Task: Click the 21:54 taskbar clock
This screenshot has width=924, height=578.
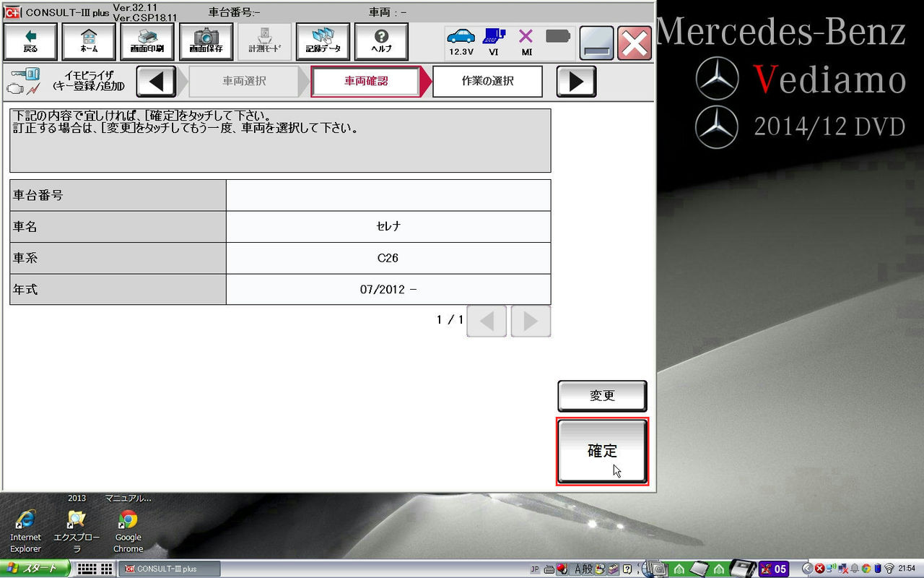Action: click(x=907, y=569)
